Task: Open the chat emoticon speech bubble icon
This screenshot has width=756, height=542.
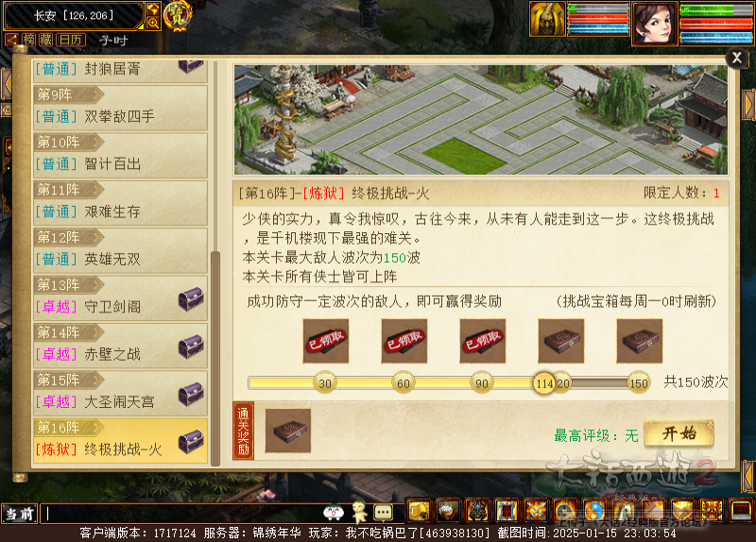Action: [384, 513]
